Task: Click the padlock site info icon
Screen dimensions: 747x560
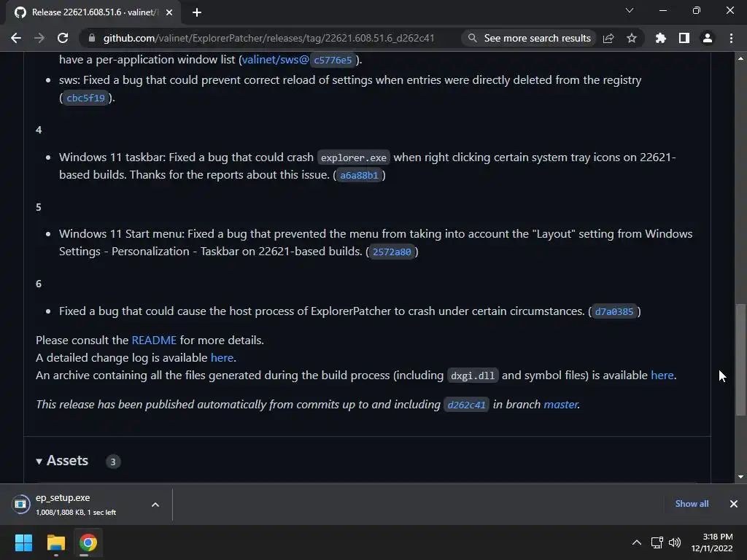Action: pyautogui.click(x=92, y=38)
